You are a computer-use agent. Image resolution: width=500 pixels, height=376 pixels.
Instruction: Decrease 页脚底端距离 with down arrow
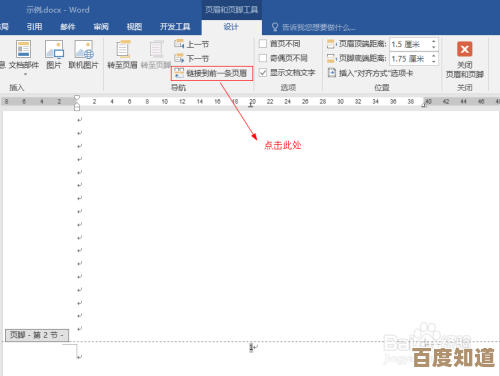(x=434, y=62)
